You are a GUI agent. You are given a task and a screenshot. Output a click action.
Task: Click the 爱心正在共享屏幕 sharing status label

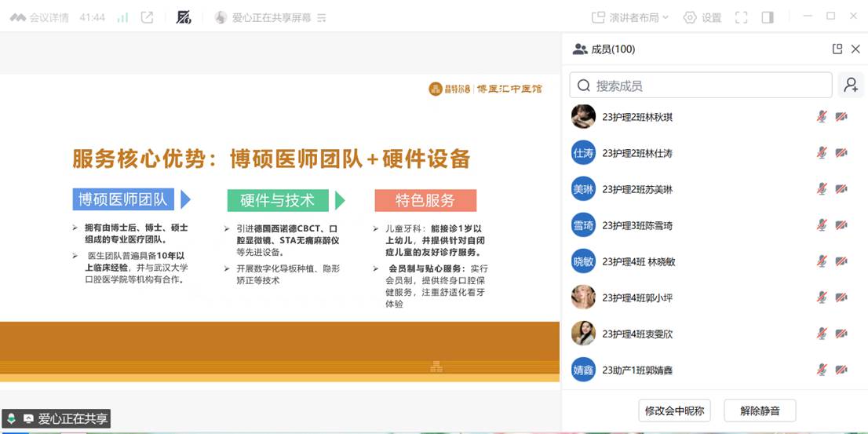click(x=272, y=18)
